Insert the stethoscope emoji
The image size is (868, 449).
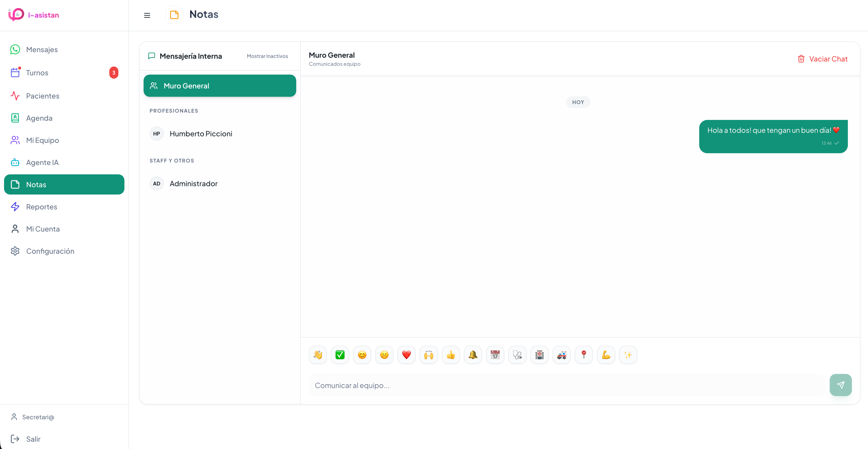517,355
